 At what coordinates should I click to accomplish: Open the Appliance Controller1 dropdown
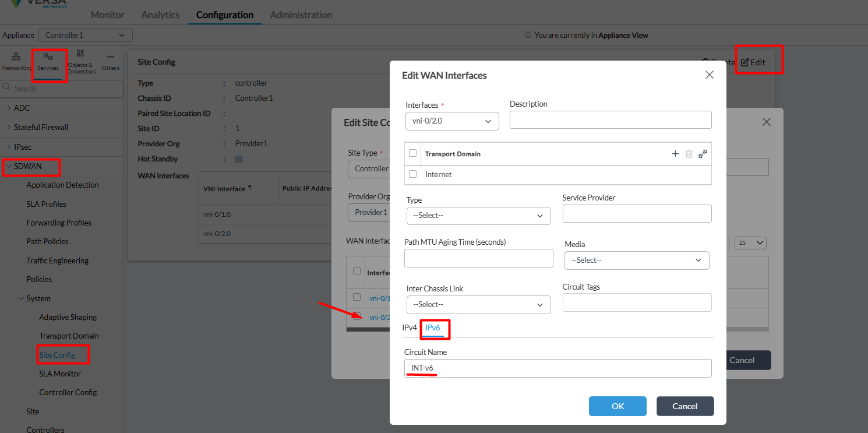click(86, 36)
